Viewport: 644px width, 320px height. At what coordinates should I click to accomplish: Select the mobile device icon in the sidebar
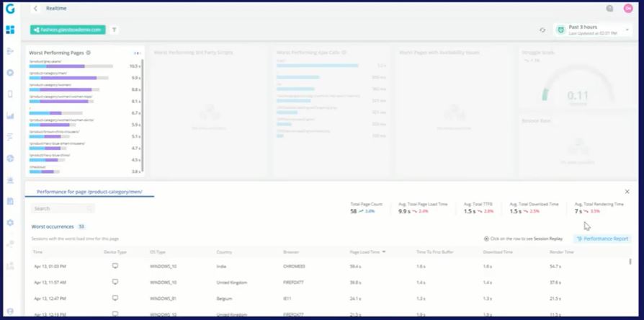[10, 94]
